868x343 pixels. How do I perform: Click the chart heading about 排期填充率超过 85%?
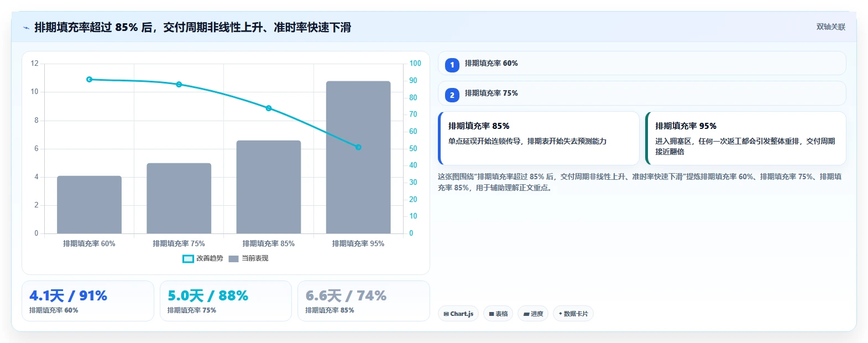(x=192, y=28)
